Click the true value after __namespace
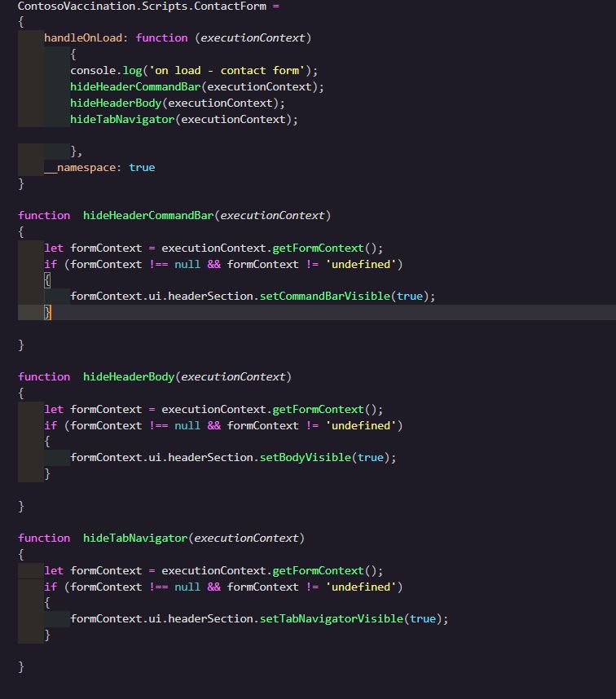The width and height of the screenshot is (616, 699). [x=141, y=167]
